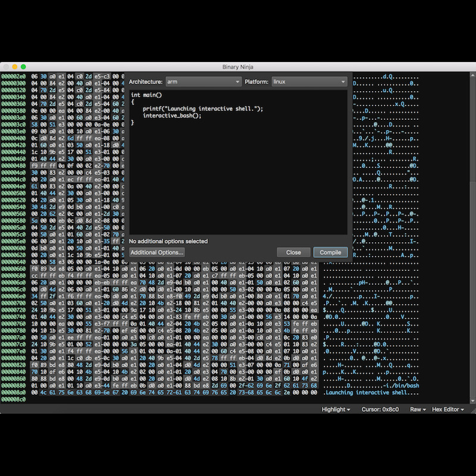Click the ASCII text '.Launching interactive shell....'

coord(371,392)
